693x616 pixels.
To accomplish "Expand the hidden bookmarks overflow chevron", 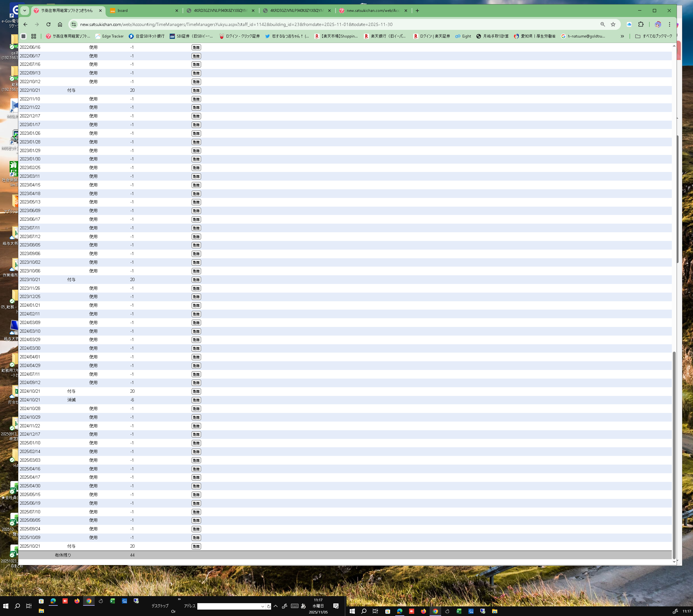I will click(622, 36).
